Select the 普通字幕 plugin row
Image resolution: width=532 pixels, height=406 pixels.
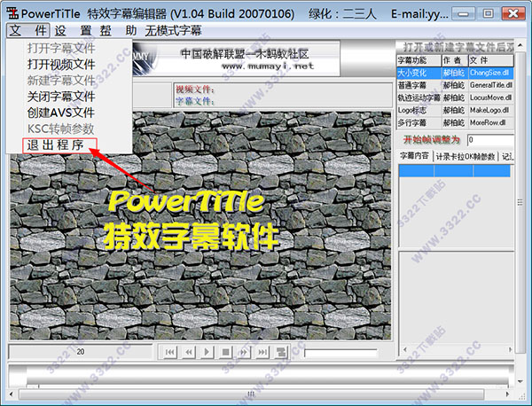click(x=455, y=85)
